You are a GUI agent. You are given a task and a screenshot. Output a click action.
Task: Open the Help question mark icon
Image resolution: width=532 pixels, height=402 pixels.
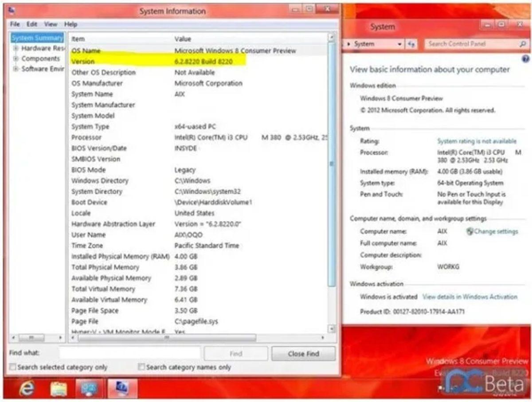tap(525, 58)
